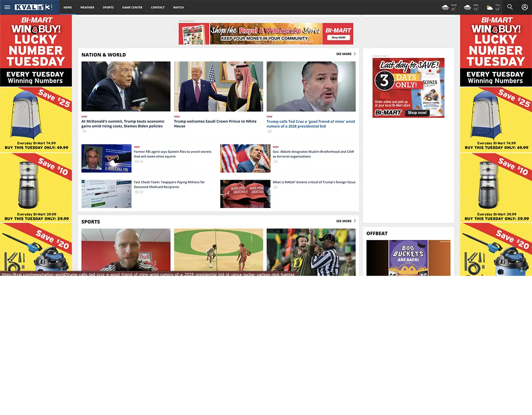Click gallery icon under Gov. Abbott headline
Image resolution: width=532 pixels, height=415 pixels.
click(275, 161)
